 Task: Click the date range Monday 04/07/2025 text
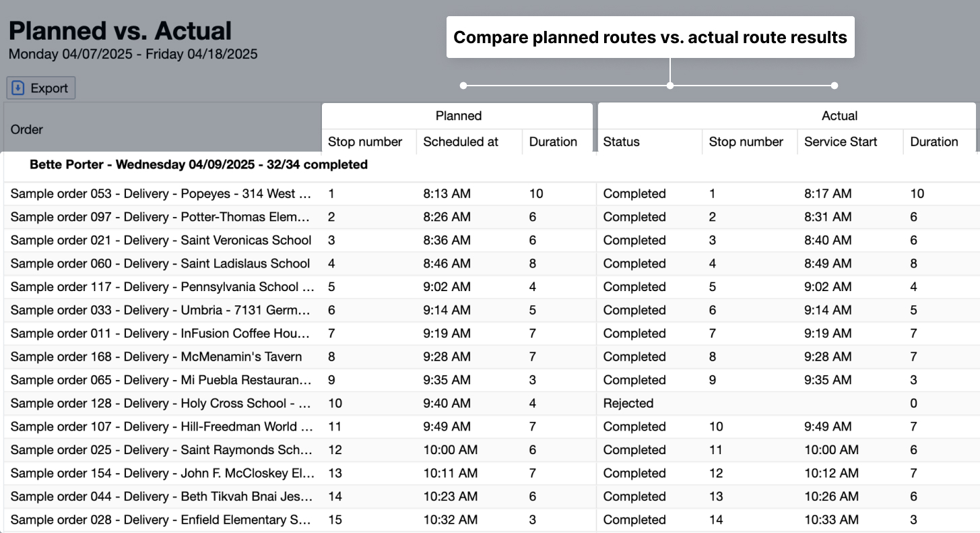133,54
